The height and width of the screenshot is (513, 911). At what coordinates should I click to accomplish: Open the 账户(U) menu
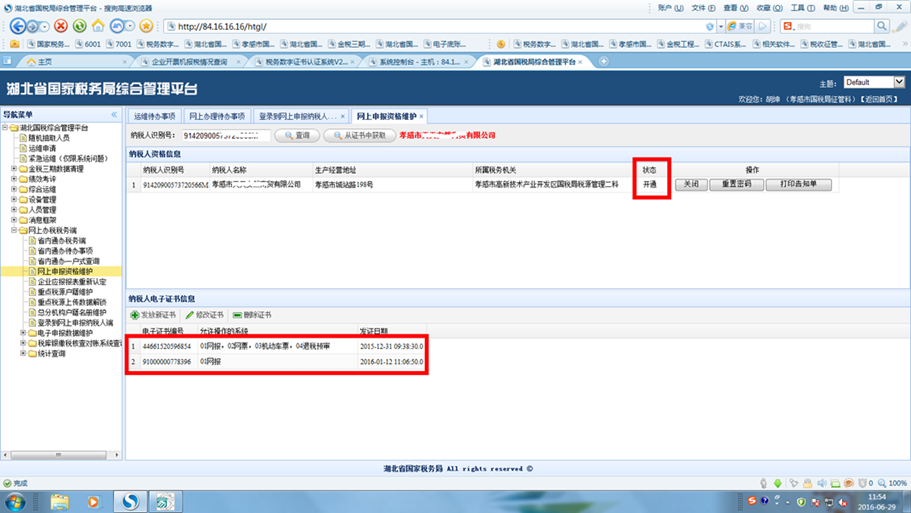670,8
